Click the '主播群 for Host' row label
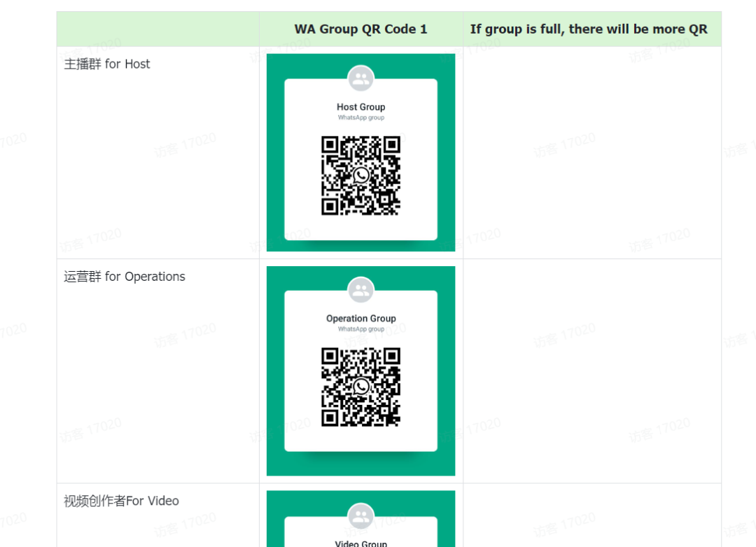Viewport: 756px width, 547px height. coord(107,64)
